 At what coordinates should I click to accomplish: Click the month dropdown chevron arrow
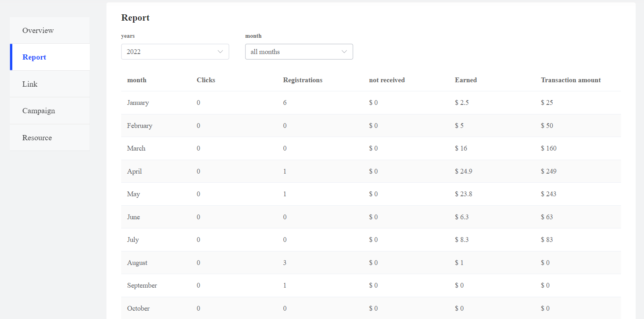click(344, 52)
